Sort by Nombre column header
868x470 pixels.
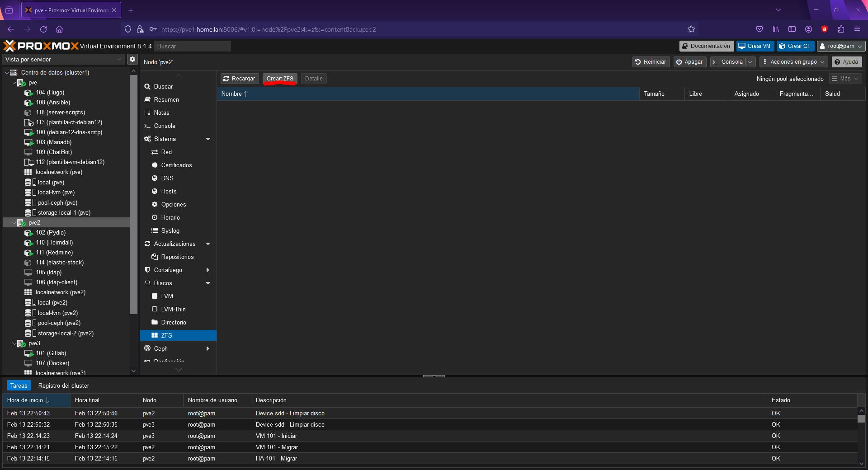click(428, 94)
